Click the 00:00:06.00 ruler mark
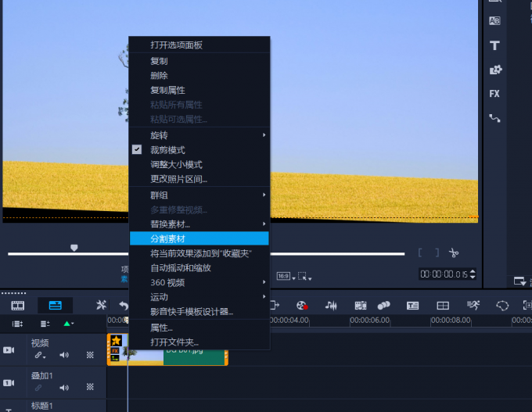 [369, 320]
